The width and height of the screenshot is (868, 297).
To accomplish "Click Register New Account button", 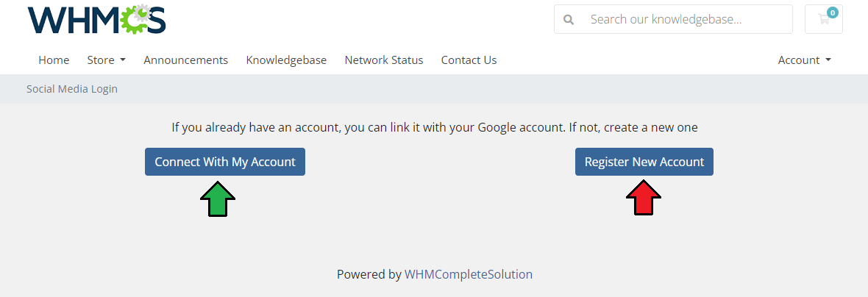I will click(x=644, y=162).
